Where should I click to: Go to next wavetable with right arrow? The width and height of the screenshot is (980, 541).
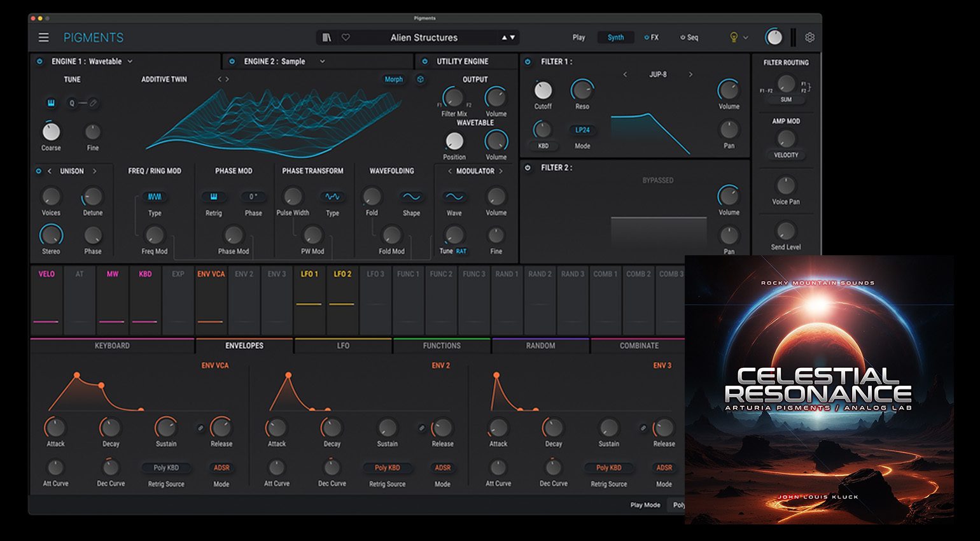227,80
